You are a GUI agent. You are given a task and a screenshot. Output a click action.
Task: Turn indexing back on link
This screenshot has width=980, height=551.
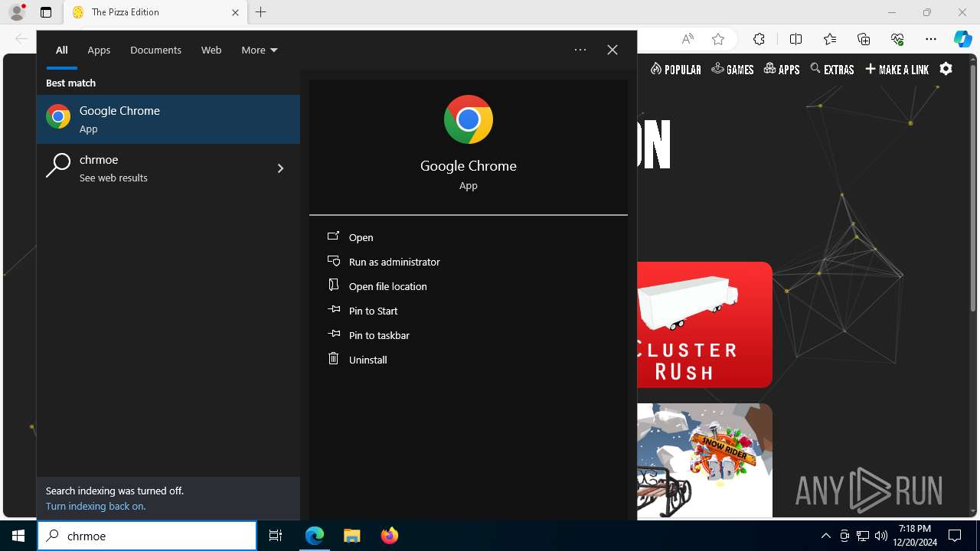96,506
